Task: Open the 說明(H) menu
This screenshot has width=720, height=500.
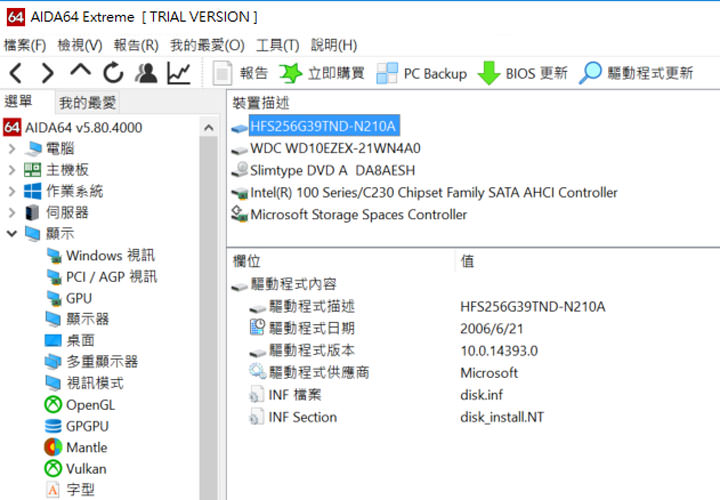Action: (334, 45)
